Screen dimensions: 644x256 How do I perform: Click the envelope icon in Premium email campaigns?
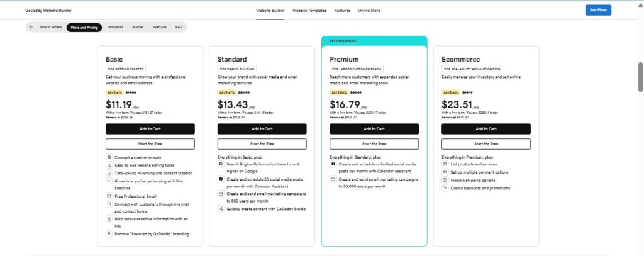(333, 179)
